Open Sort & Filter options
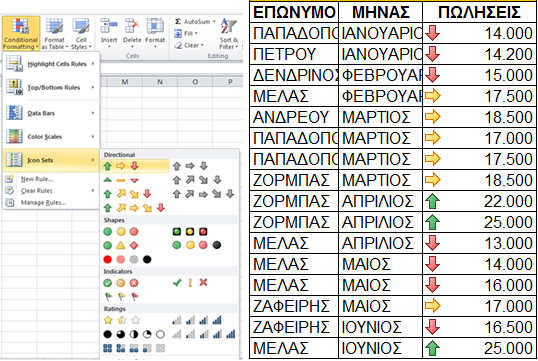 click(229, 33)
